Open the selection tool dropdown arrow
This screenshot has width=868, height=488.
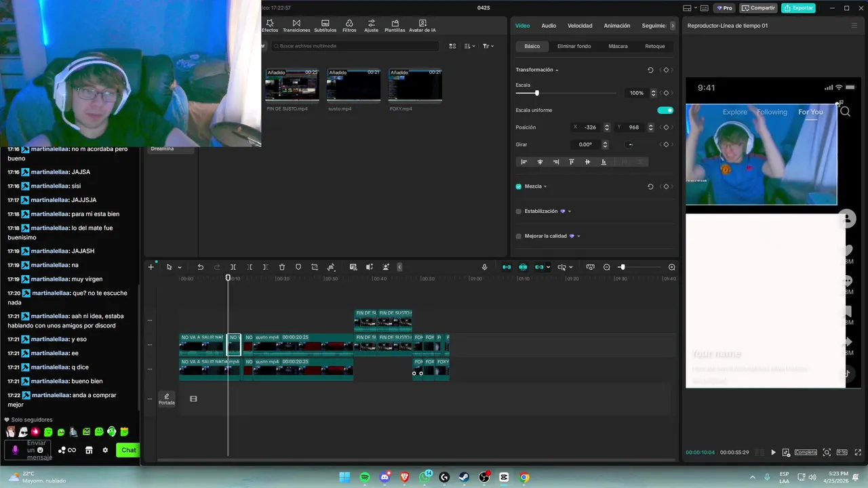pos(180,268)
